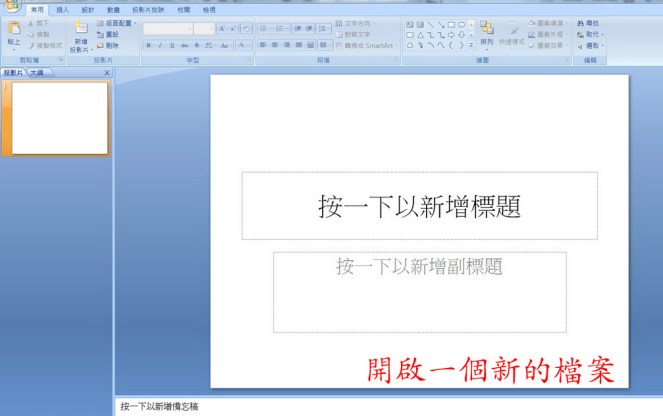
Task: Select the Oval shape
Action: (461, 25)
